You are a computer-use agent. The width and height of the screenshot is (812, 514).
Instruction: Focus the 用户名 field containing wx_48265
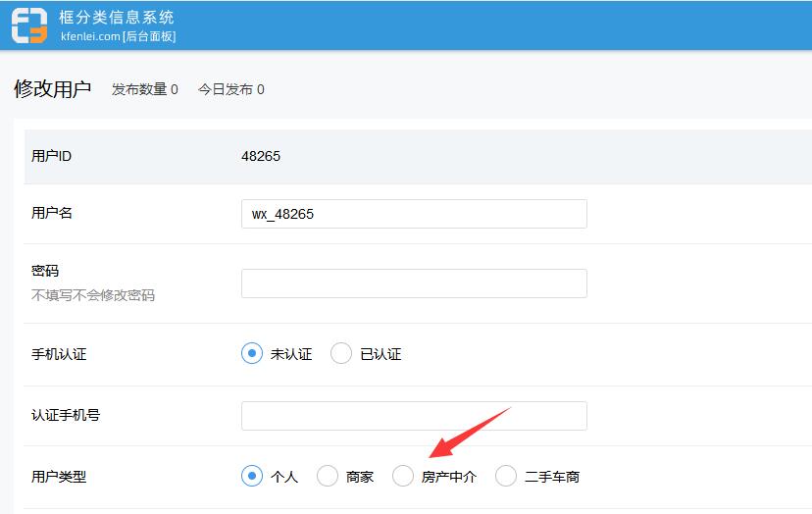(x=414, y=214)
